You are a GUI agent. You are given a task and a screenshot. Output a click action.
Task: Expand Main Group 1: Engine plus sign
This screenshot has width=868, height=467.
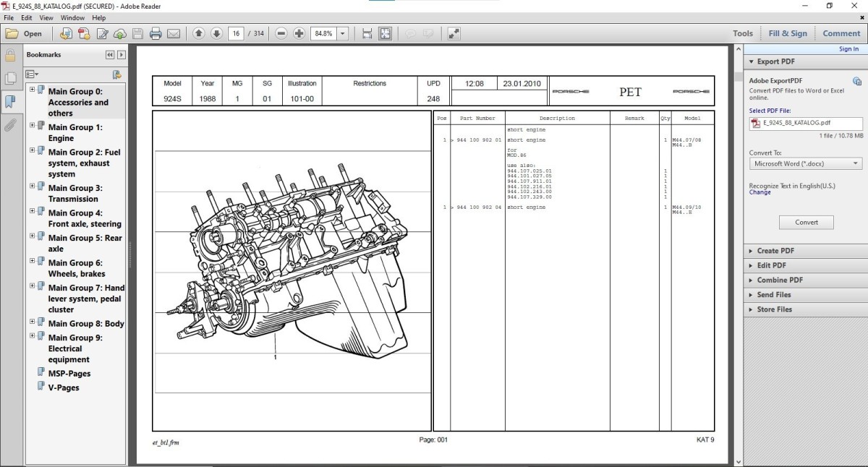tap(32, 127)
